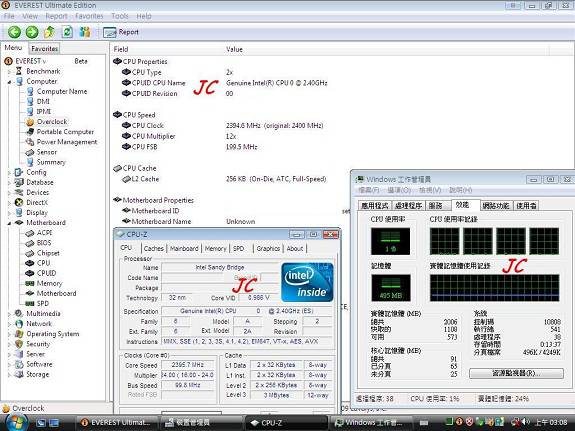Viewport: 575px width, 431px height.
Task: Open the Help menu in EVEREST
Action: (144, 16)
